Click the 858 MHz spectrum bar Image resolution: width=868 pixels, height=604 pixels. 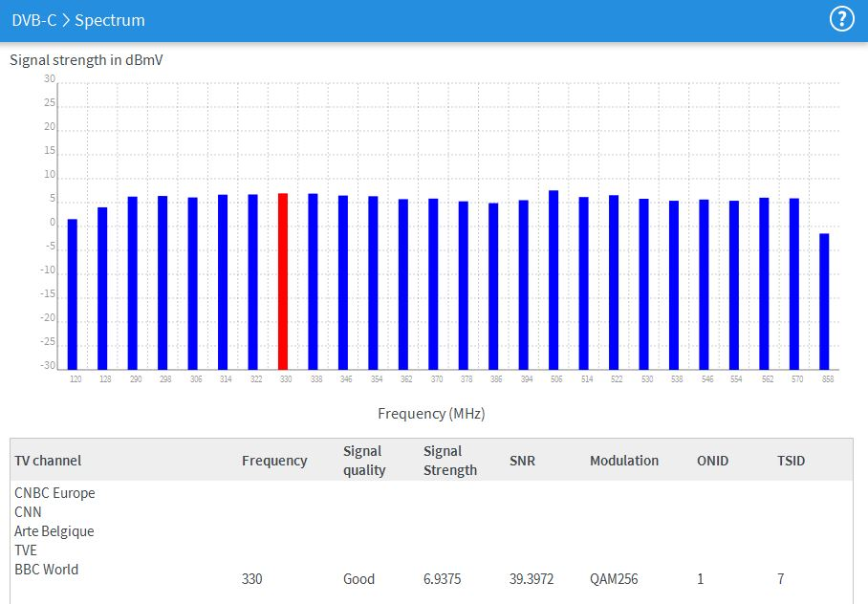pos(824,301)
